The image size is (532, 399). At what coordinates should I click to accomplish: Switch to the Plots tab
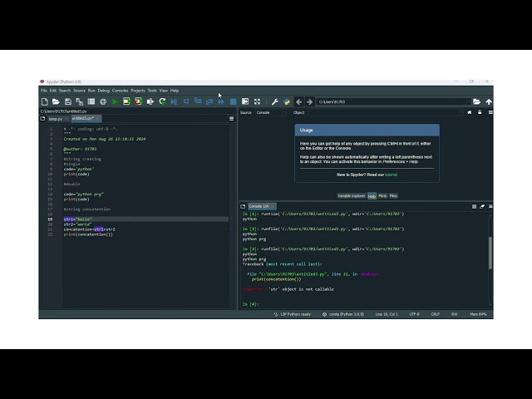(382, 196)
